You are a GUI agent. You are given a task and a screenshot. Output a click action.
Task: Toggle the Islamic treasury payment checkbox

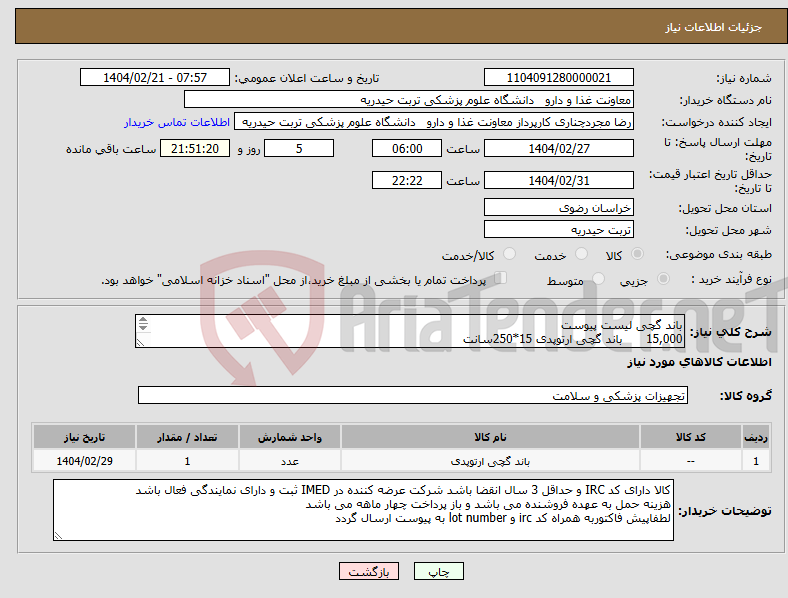[501, 278]
